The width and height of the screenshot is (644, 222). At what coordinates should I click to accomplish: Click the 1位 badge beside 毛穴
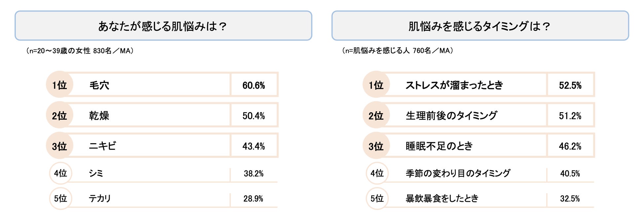[59, 85]
